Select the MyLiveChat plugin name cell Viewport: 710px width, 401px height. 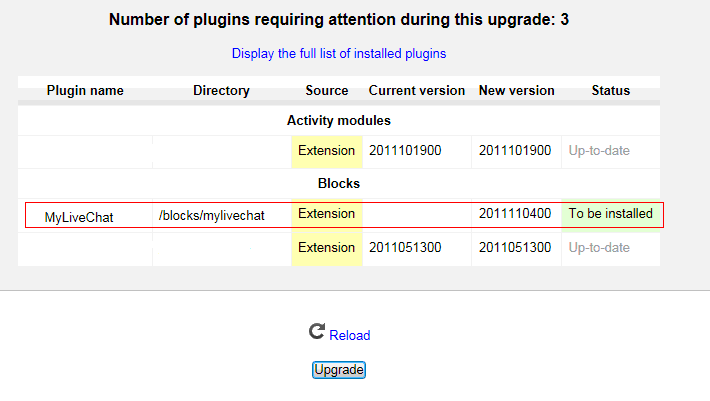(80, 216)
